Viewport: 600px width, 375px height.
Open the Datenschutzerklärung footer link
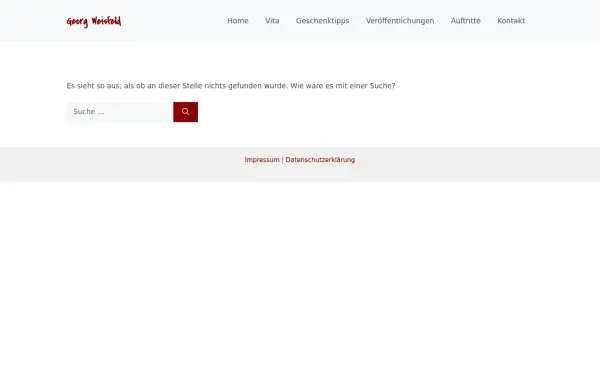point(320,160)
